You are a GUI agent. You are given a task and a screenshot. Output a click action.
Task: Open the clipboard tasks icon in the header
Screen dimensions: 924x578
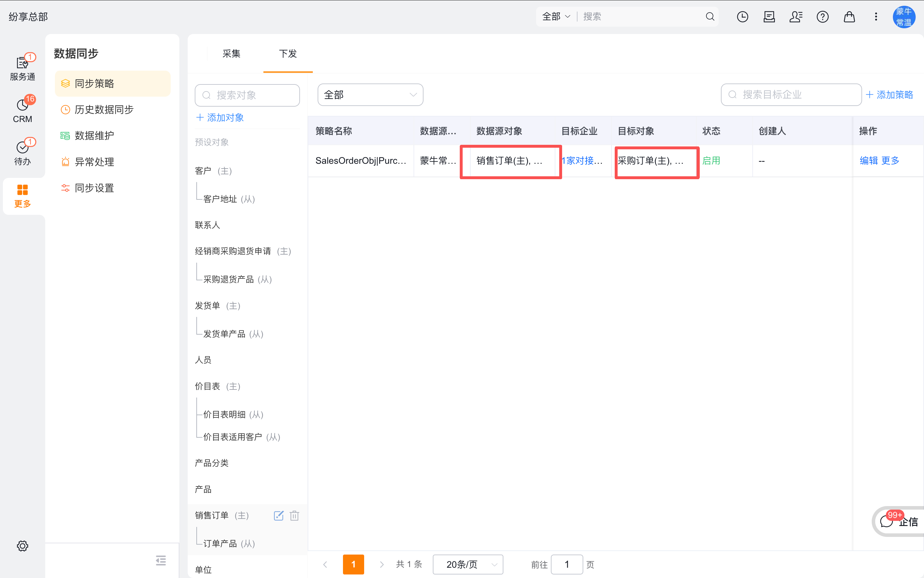coord(769,16)
